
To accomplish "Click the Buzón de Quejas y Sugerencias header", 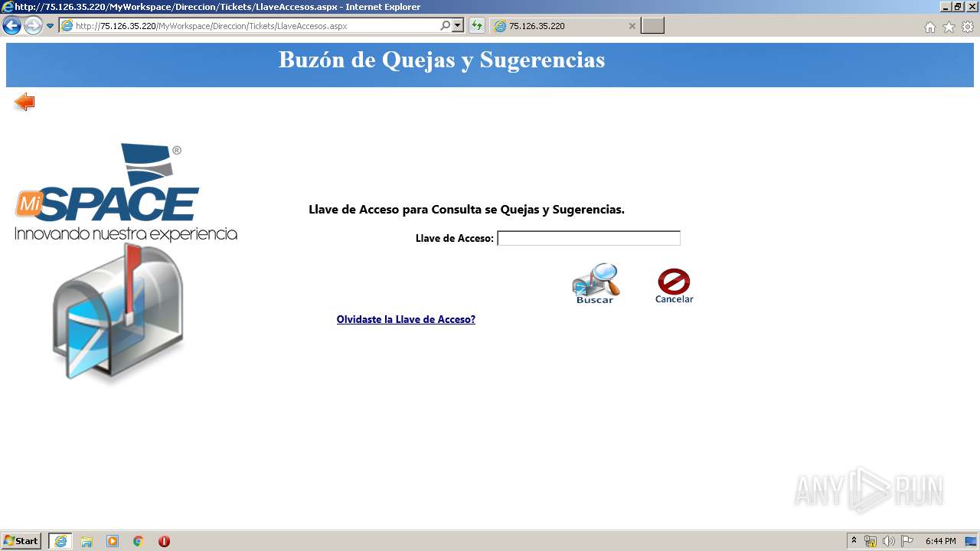I will pyautogui.click(x=442, y=60).
